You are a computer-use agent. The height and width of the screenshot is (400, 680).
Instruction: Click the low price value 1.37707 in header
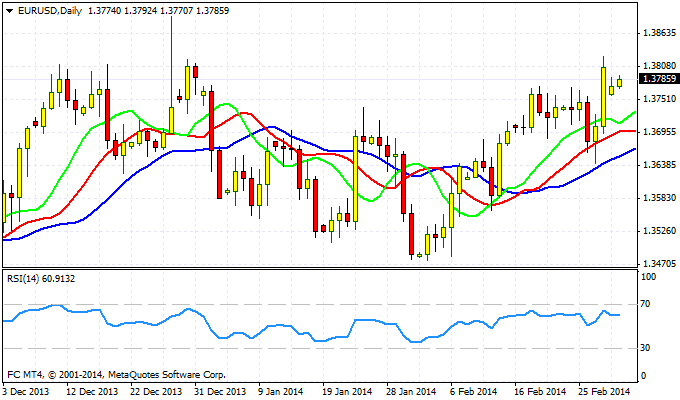pyautogui.click(x=177, y=11)
